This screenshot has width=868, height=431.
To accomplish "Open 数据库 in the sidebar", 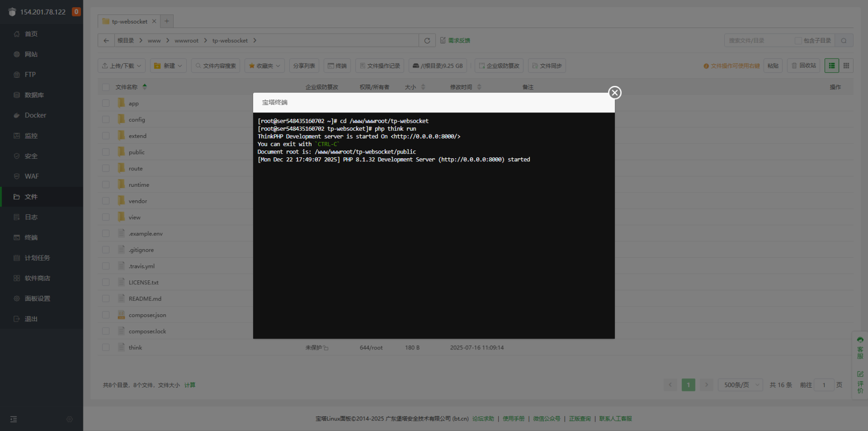I will pos(34,95).
